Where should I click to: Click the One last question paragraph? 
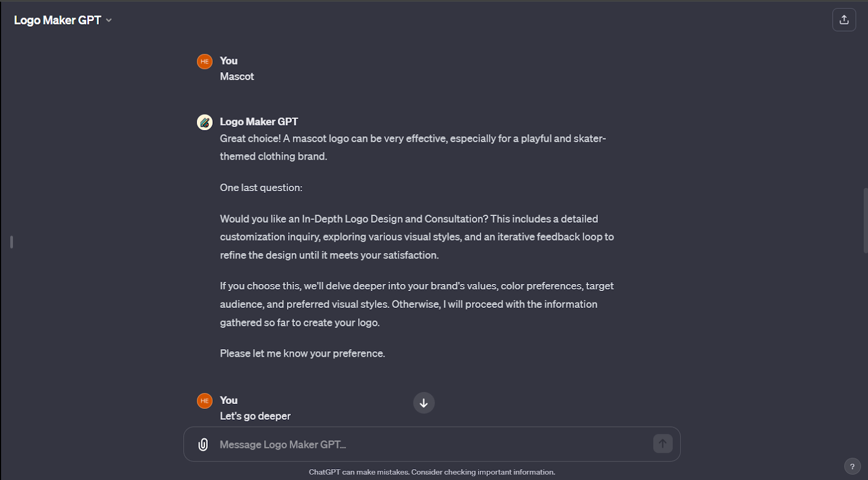(x=261, y=187)
